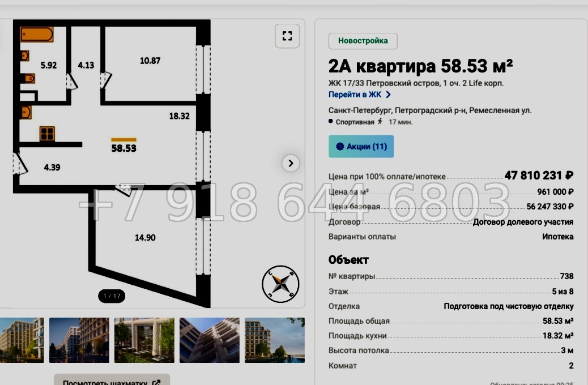Click Подготовка под чистовую отделку value

[x=509, y=306]
